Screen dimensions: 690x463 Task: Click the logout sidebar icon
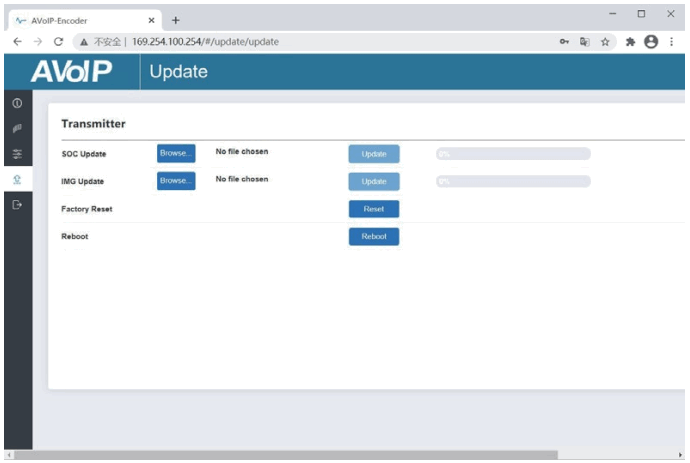pyautogui.click(x=17, y=205)
